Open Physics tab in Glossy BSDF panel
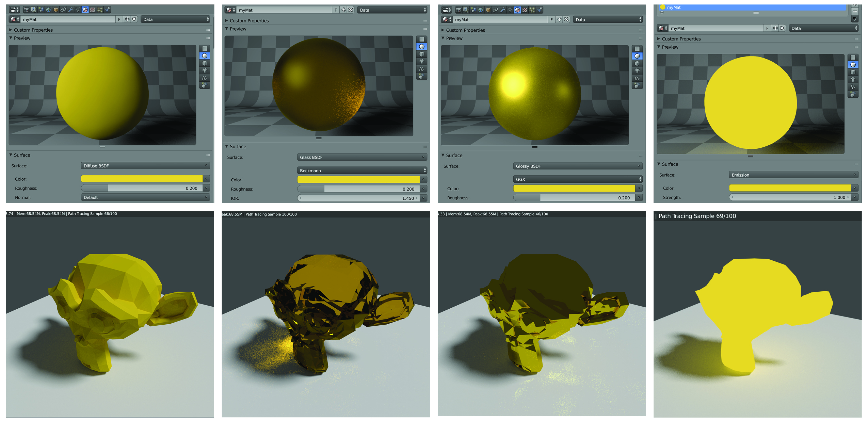 [x=540, y=10]
